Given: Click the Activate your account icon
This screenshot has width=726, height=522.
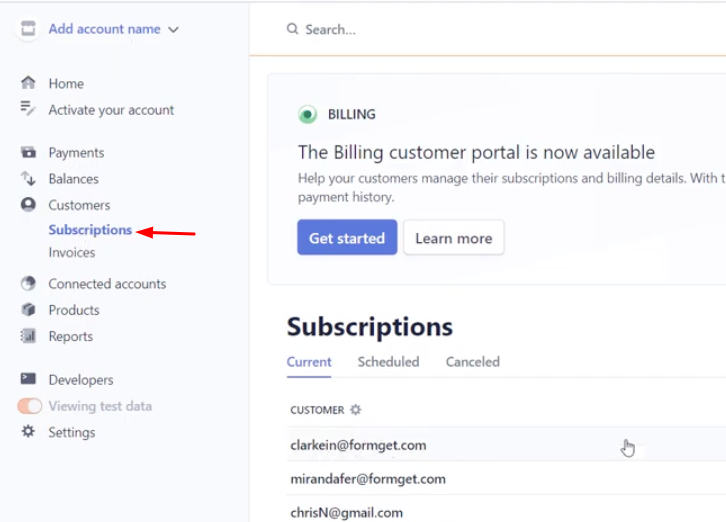Looking at the screenshot, I should point(28,109).
